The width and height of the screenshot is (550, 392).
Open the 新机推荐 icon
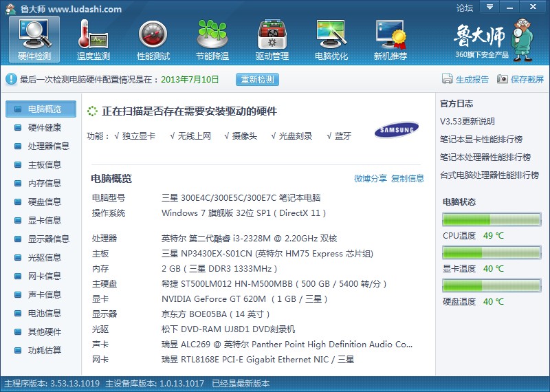coord(390,39)
